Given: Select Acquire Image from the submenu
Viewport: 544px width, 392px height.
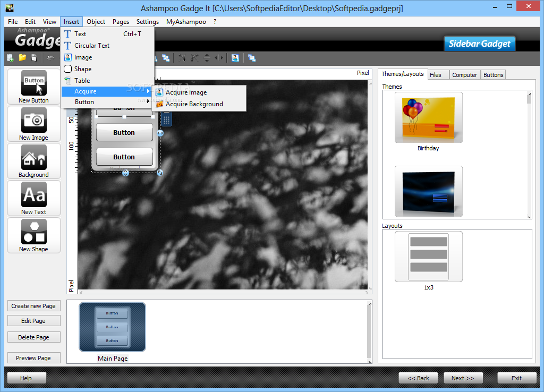Looking at the screenshot, I should (x=199, y=92).
